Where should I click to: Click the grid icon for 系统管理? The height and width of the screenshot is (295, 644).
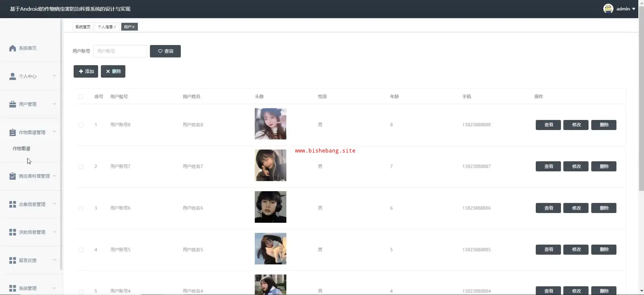click(12, 288)
